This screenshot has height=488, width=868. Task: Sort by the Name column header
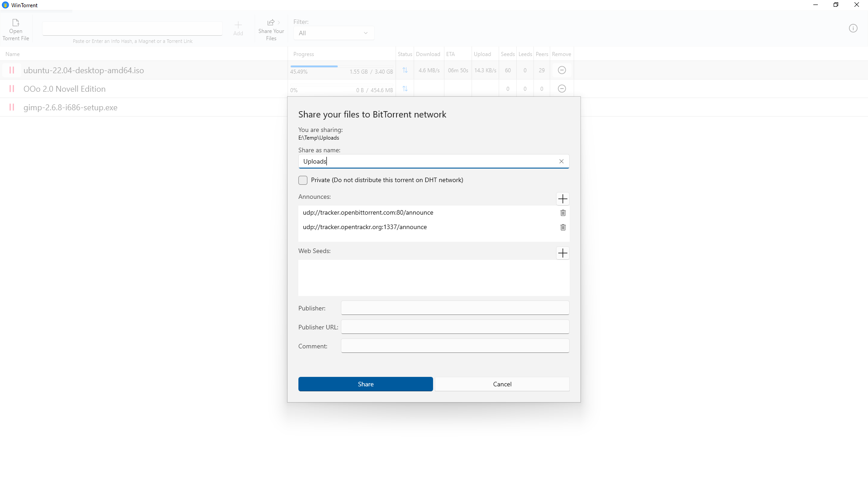(13, 54)
